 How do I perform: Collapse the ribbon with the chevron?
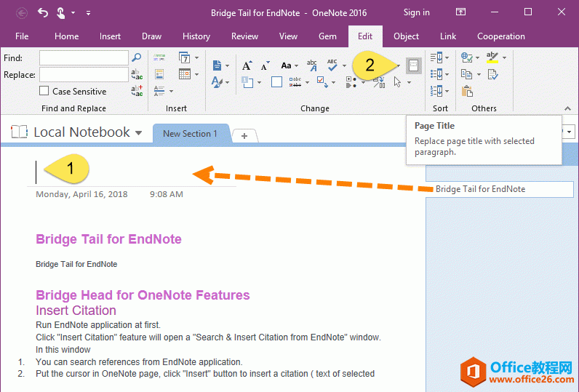(567, 108)
